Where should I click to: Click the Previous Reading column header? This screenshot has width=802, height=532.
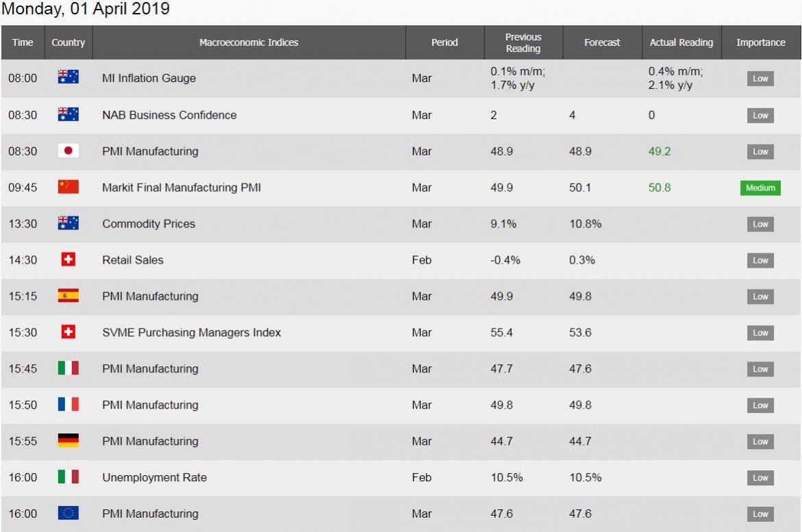point(523,42)
